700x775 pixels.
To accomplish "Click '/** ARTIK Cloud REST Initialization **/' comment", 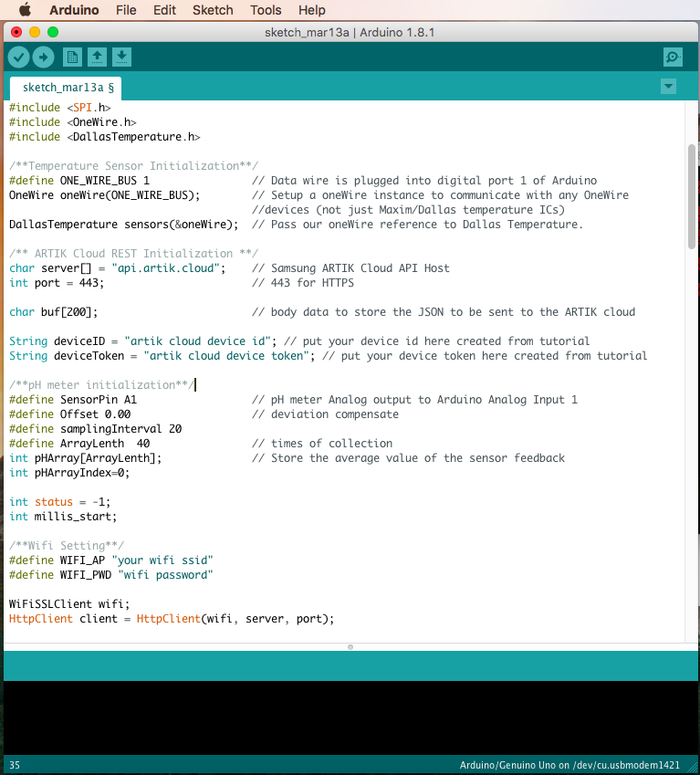I will point(133,254).
